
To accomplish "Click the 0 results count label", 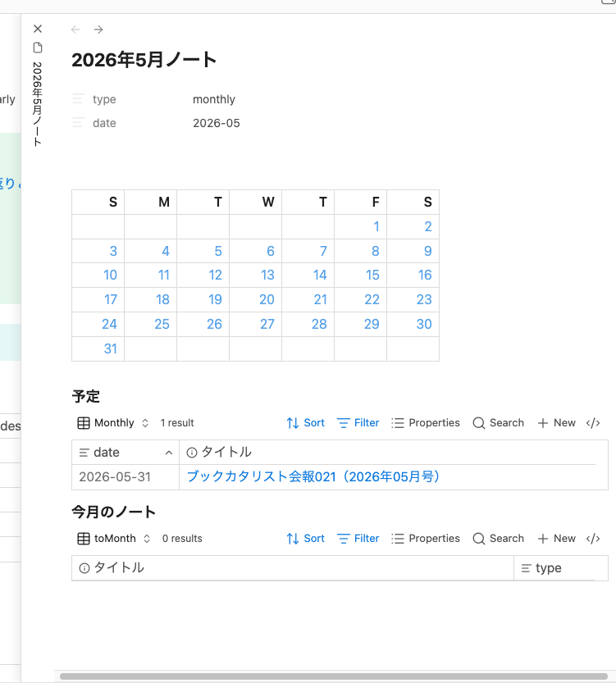I will click(x=182, y=539).
